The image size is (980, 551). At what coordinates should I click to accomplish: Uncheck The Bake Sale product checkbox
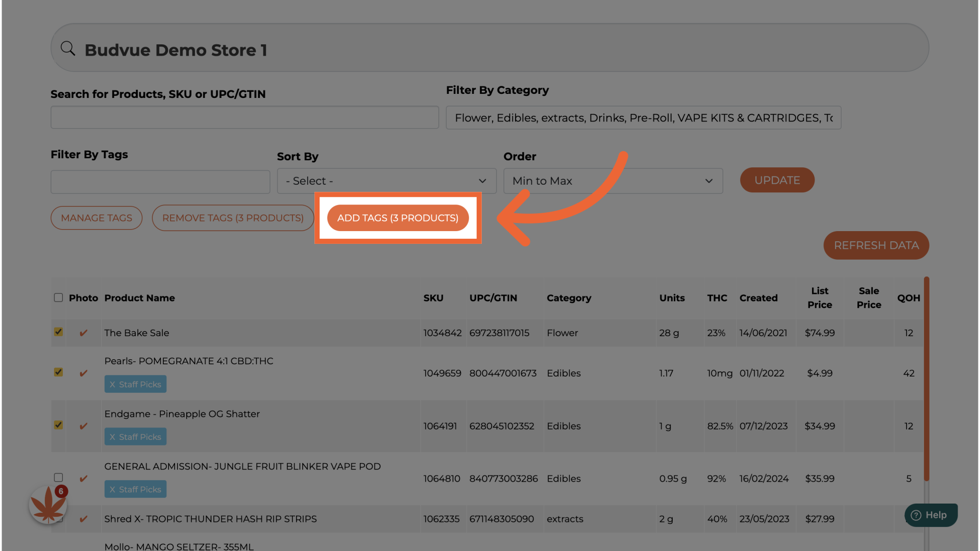[x=59, y=332]
